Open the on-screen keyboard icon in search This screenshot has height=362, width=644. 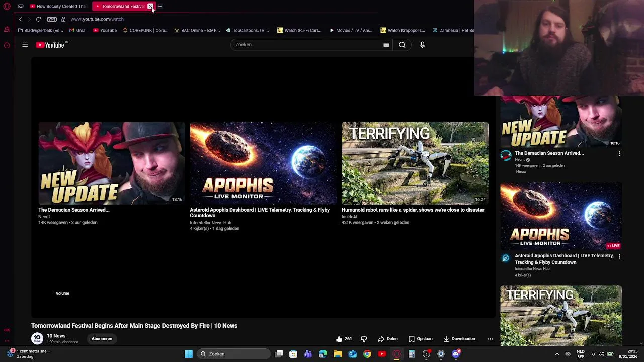tap(386, 45)
